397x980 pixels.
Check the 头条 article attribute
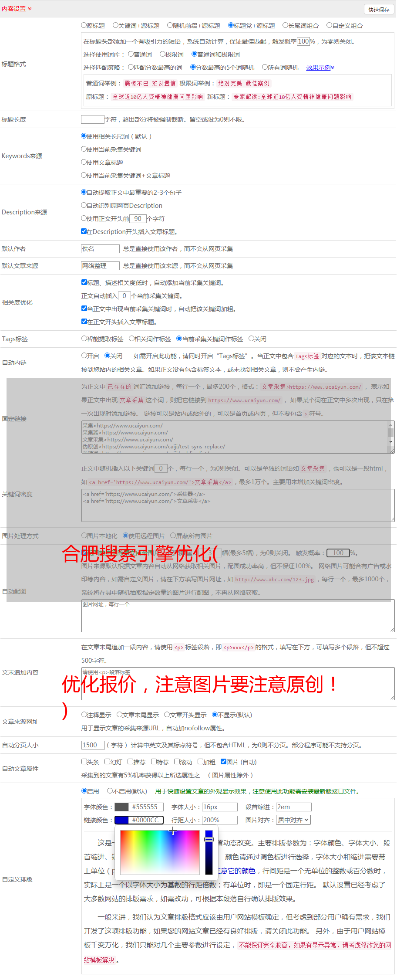[84, 762]
